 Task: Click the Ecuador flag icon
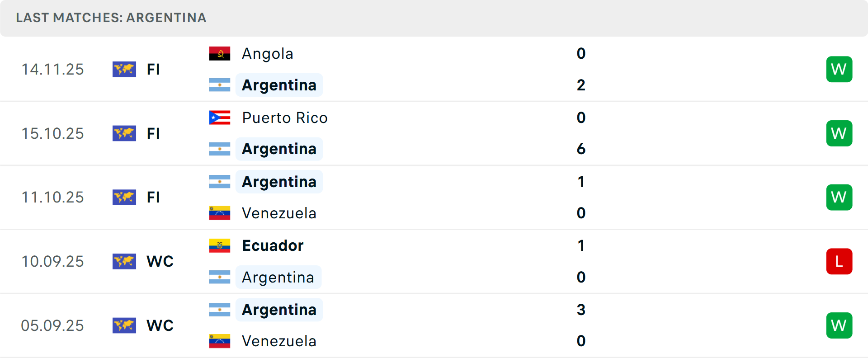[x=220, y=245]
